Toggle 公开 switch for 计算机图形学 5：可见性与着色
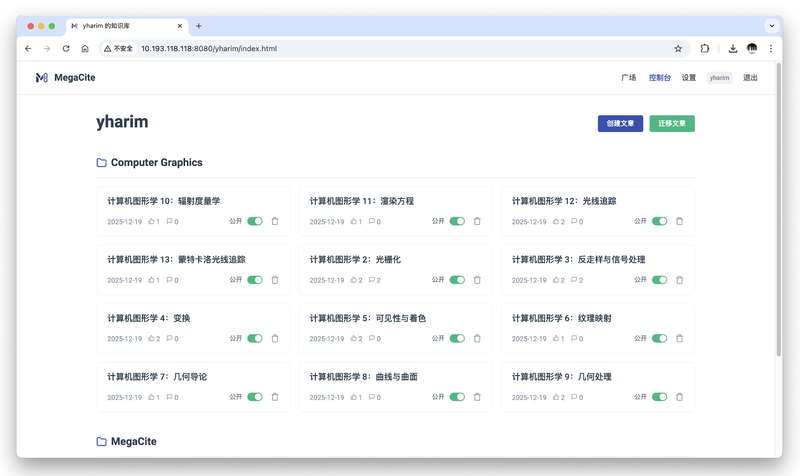The width and height of the screenshot is (800, 476). pos(457,338)
